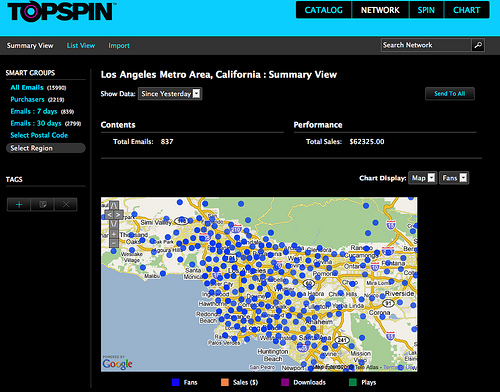
Task: Click the Search Network field
Action: 426,45
